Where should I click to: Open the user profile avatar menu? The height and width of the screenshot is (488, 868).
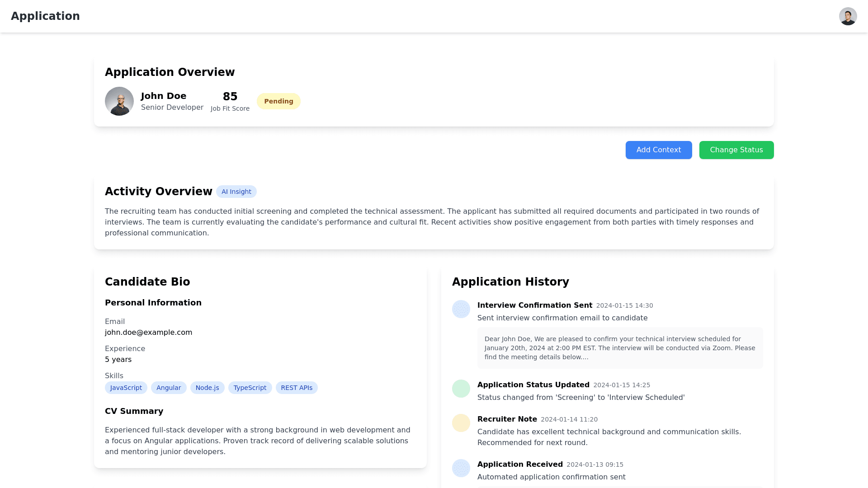(x=848, y=16)
